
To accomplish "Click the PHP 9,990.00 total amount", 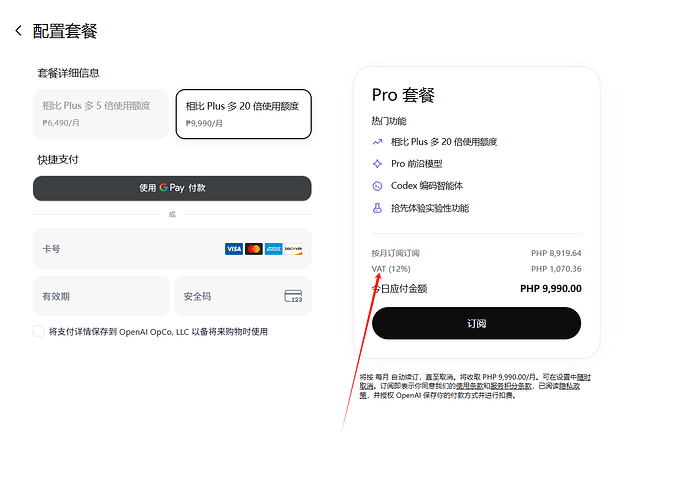I will [x=551, y=288].
